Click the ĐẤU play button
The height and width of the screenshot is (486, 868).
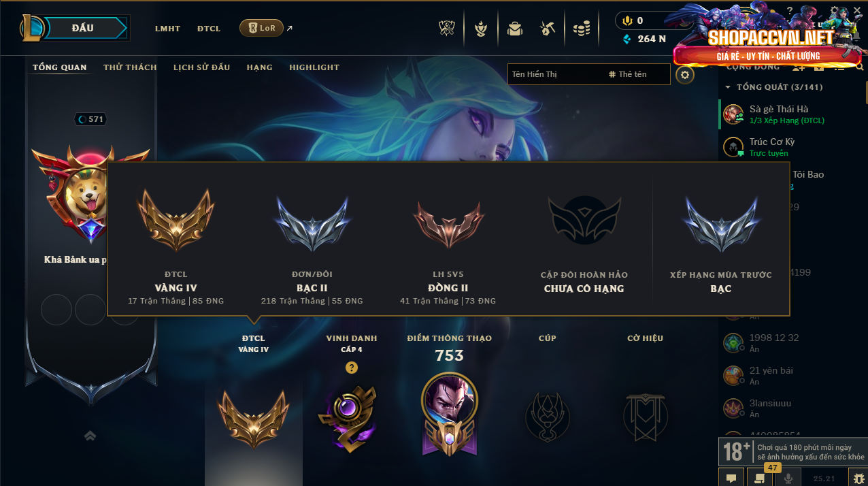[x=83, y=28]
